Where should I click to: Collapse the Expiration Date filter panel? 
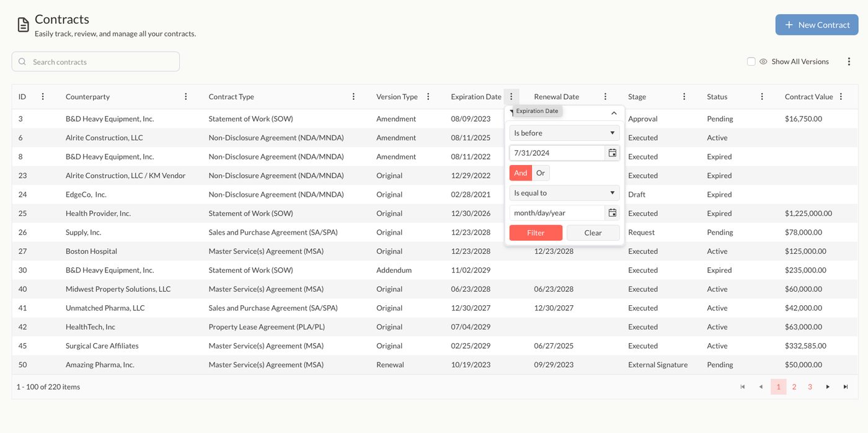(614, 113)
